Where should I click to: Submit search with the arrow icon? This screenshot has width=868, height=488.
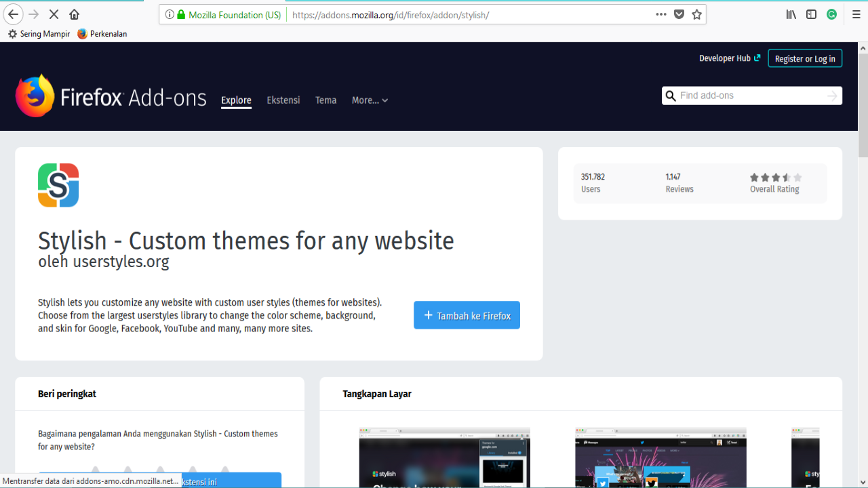(x=832, y=96)
